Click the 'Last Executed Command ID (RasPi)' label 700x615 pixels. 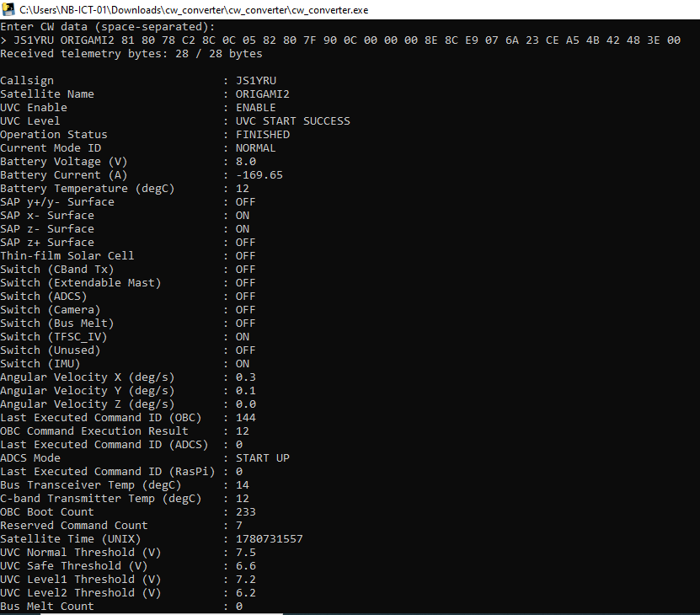pyautogui.click(x=107, y=472)
